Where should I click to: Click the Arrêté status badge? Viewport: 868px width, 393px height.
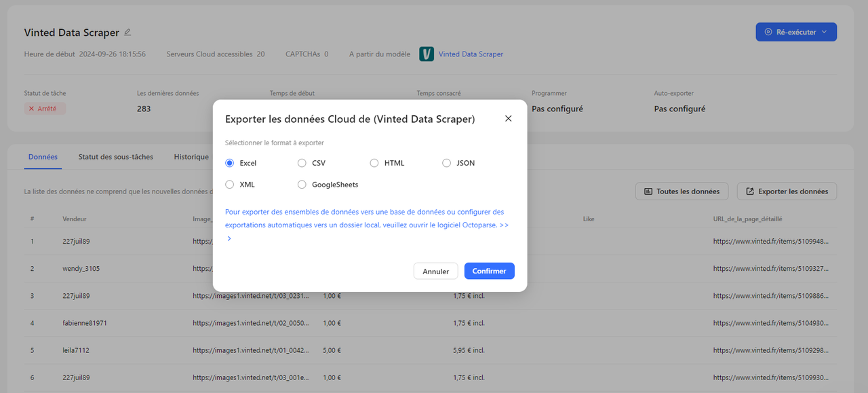[x=45, y=109]
